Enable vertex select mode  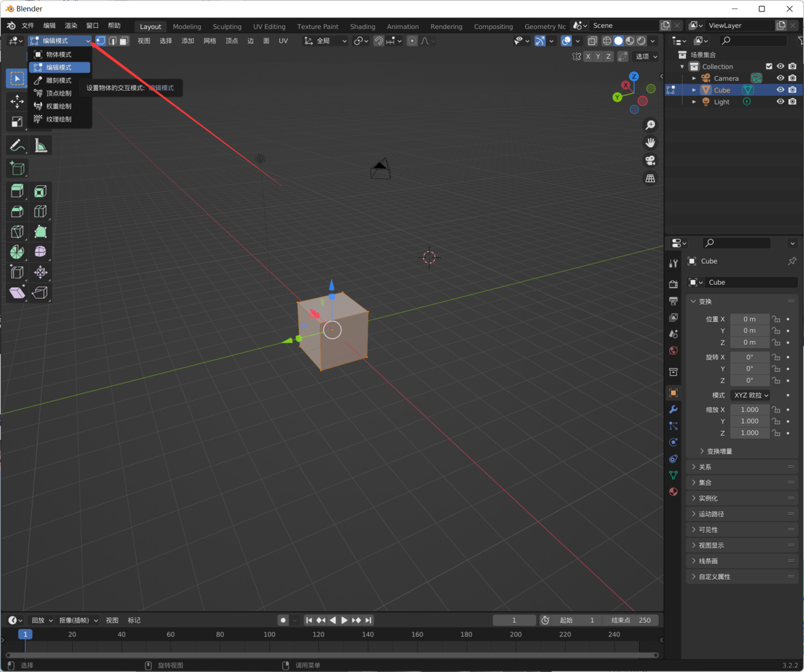[100, 41]
